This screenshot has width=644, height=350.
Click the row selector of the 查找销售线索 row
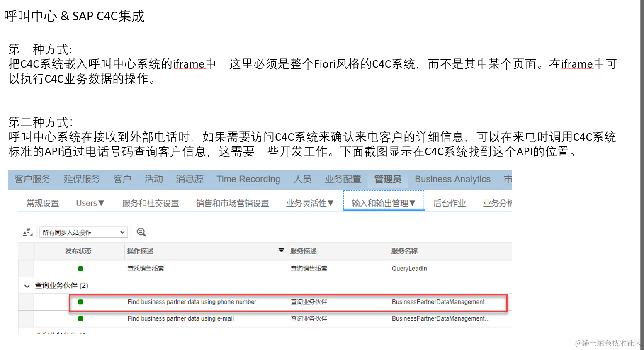(x=26, y=269)
